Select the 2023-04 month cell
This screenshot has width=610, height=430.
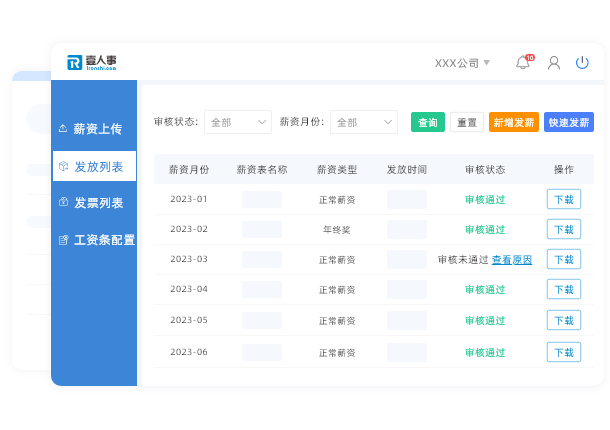pyautogui.click(x=189, y=289)
